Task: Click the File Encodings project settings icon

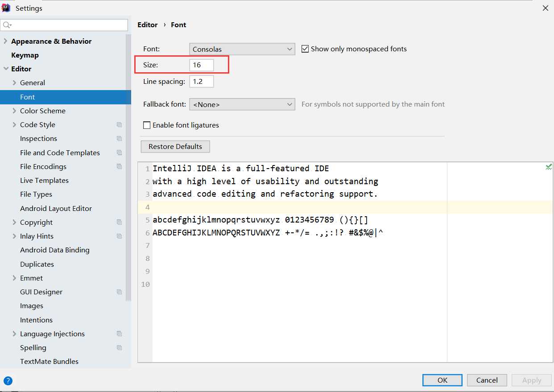Action: (x=119, y=166)
